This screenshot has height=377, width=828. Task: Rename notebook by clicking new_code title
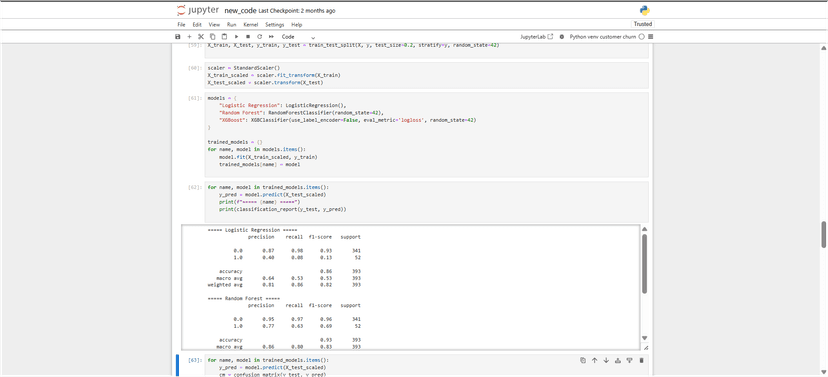[x=240, y=11]
